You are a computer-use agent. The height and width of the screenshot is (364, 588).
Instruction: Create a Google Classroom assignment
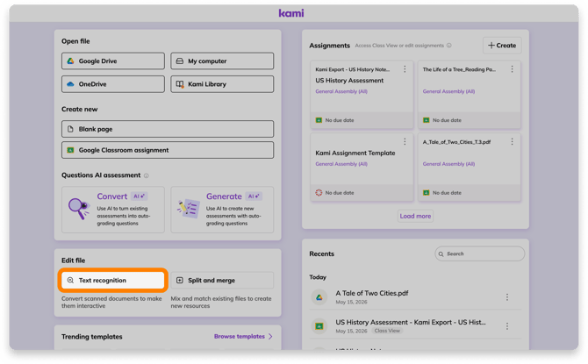168,150
